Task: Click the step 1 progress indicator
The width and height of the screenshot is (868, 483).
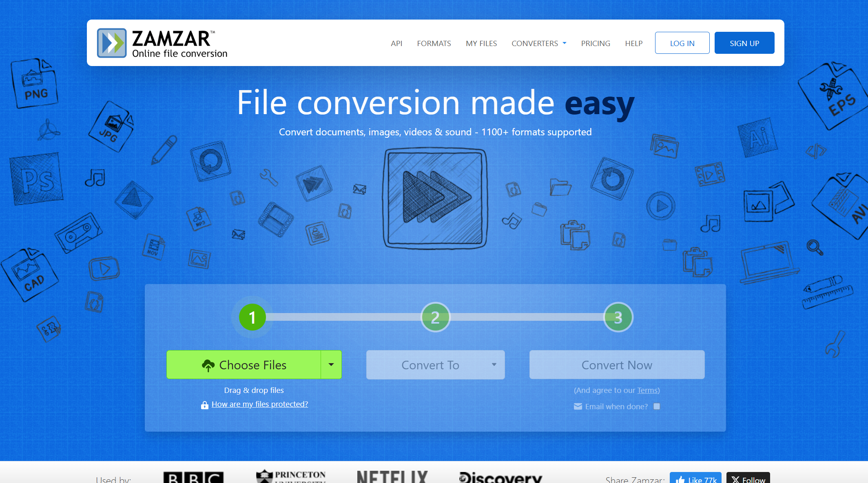Action: tap(252, 316)
